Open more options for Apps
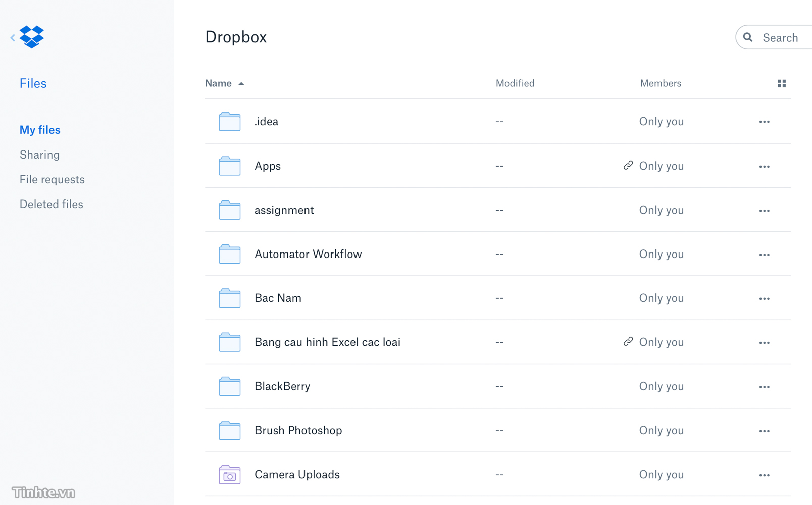Viewport: 812px width, 505px height. click(764, 166)
